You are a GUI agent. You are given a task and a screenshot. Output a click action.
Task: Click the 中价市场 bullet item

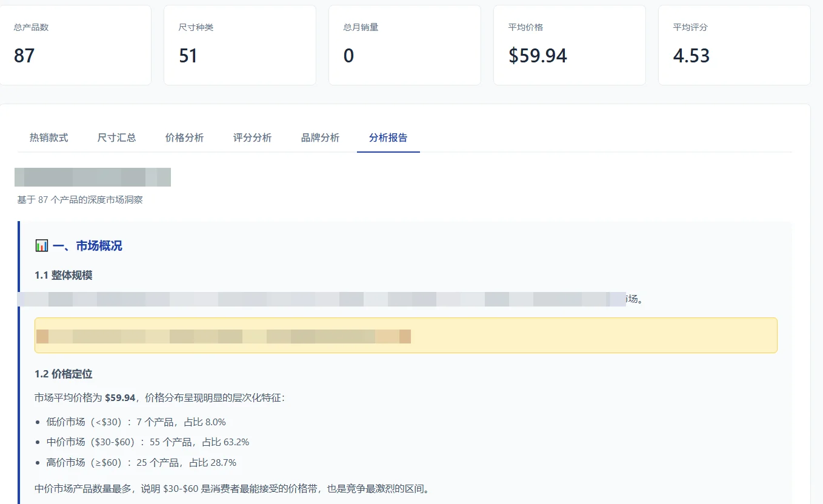[145, 442]
